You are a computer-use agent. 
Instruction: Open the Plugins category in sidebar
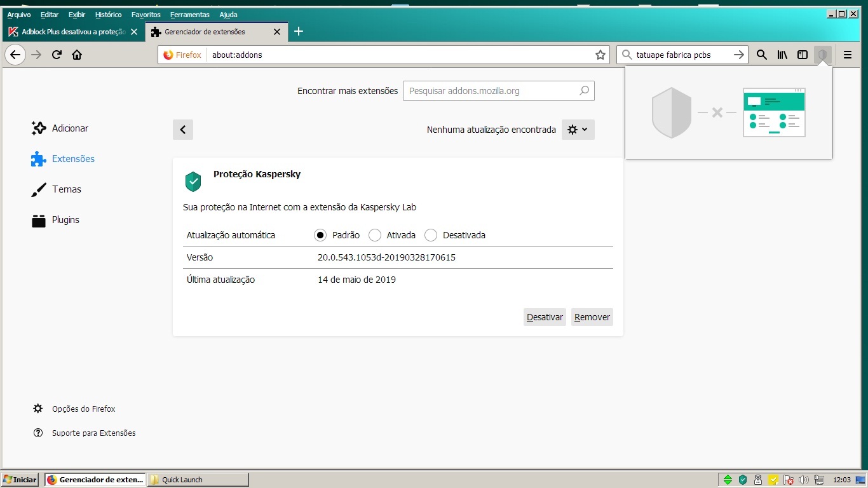[x=56, y=220]
